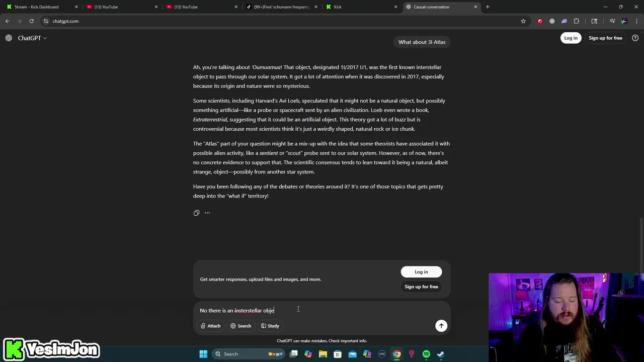The height and width of the screenshot is (362, 644).
Task: Click Log in in the banner card
Action: click(421, 272)
